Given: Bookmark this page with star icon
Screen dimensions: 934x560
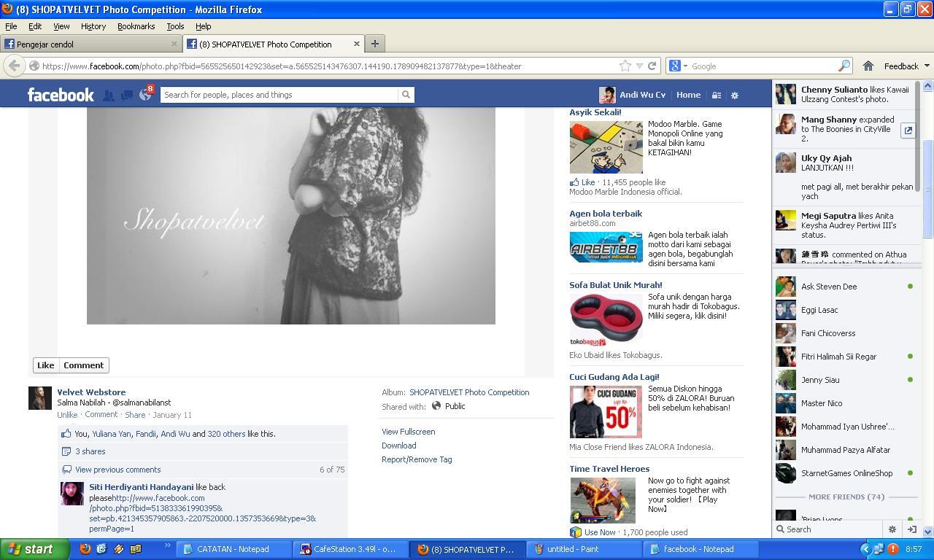Looking at the screenshot, I should [625, 66].
